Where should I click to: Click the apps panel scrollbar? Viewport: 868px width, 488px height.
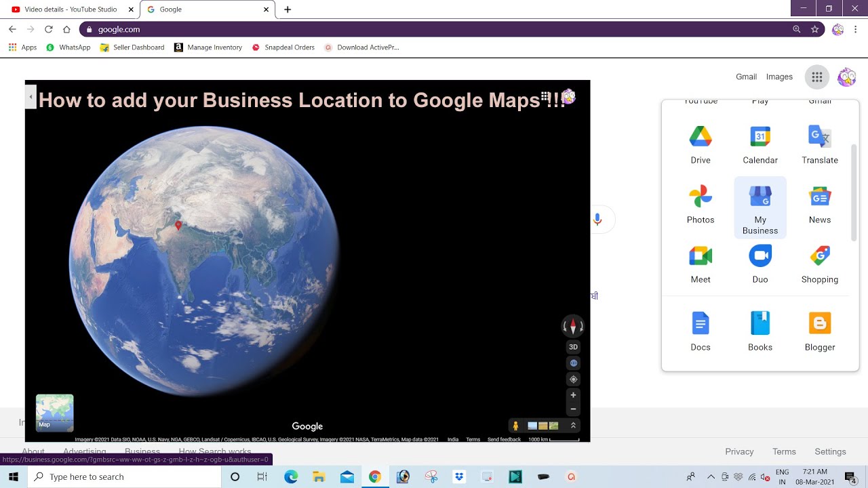coord(854,193)
